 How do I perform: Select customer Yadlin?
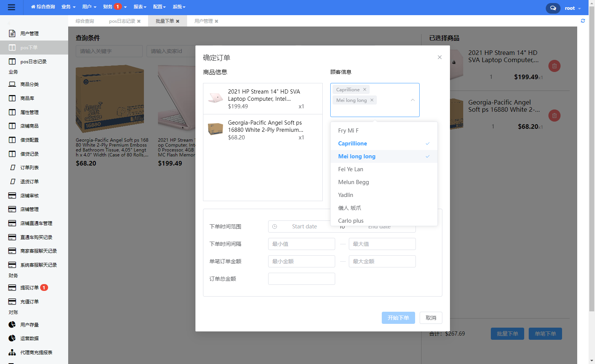pos(384,195)
